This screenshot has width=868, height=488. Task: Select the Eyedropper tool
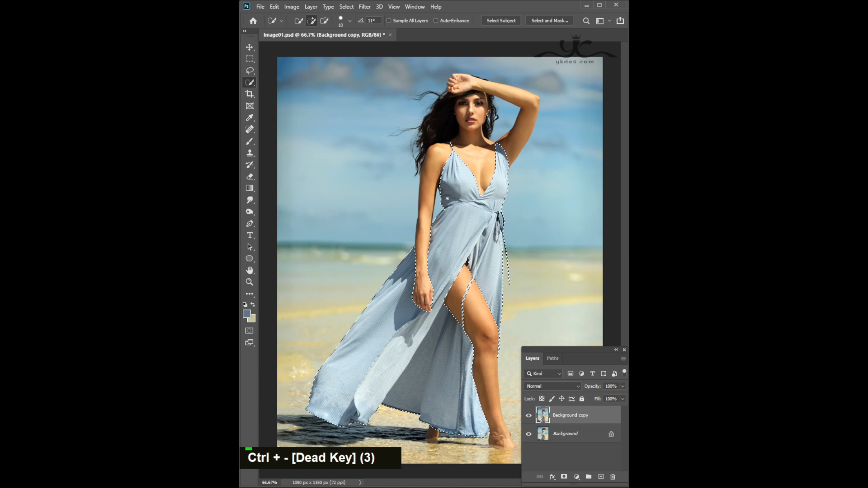249,117
